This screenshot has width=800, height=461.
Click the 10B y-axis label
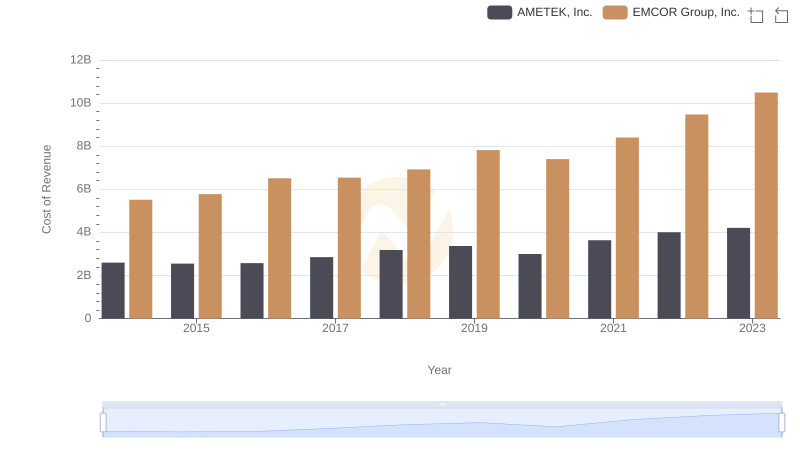(x=81, y=103)
